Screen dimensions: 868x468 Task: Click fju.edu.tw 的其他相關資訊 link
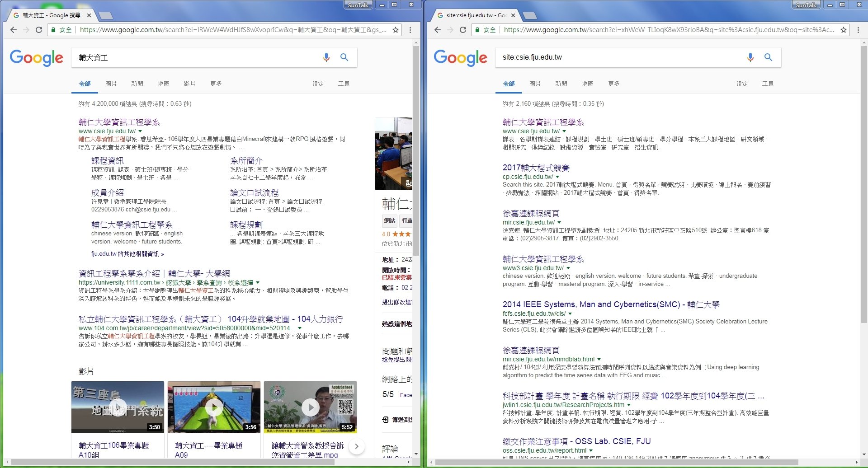pyautogui.click(x=127, y=254)
